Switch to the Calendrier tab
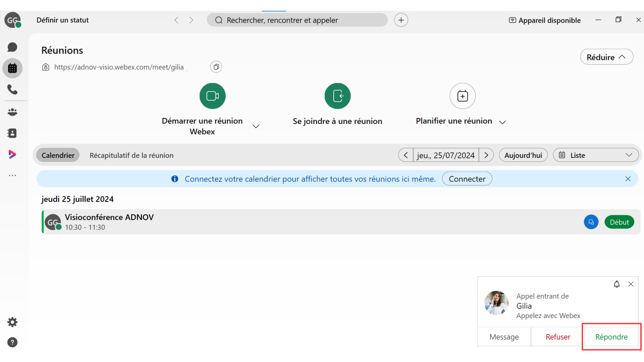 coord(58,155)
